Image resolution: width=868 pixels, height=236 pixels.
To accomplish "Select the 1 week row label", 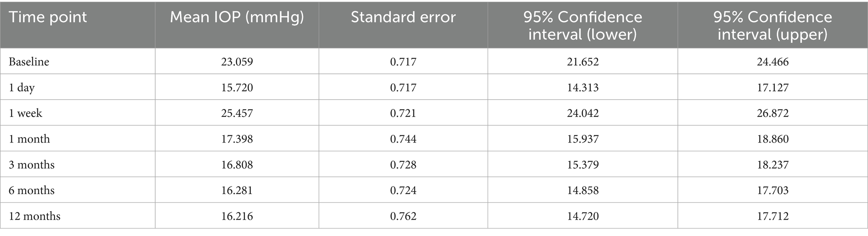I will (x=26, y=113).
